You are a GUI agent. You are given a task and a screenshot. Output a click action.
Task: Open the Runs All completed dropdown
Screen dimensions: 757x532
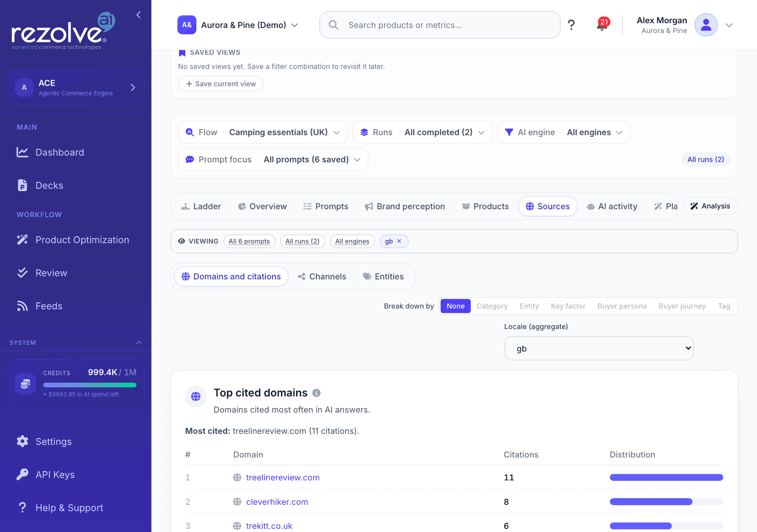point(422,132)
